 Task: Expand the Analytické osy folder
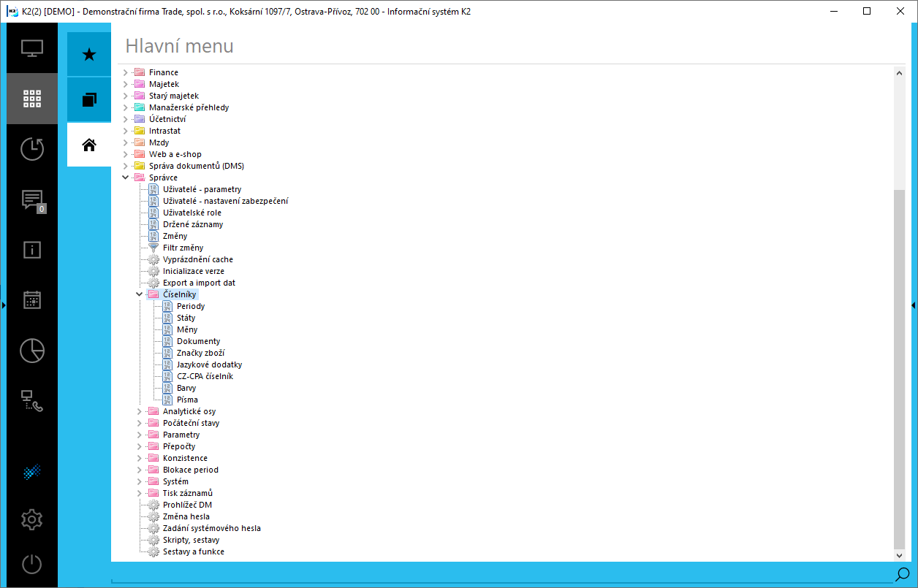140,411
